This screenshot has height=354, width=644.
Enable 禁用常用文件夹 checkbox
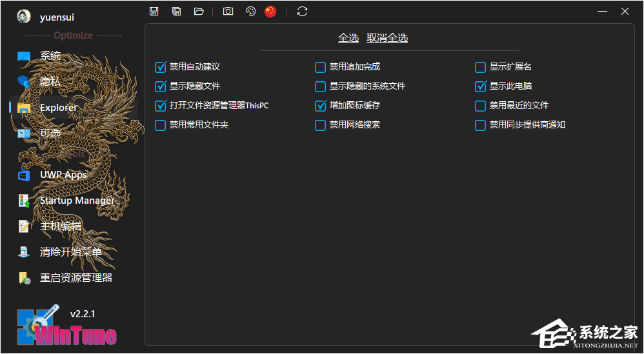pos(160,125)
